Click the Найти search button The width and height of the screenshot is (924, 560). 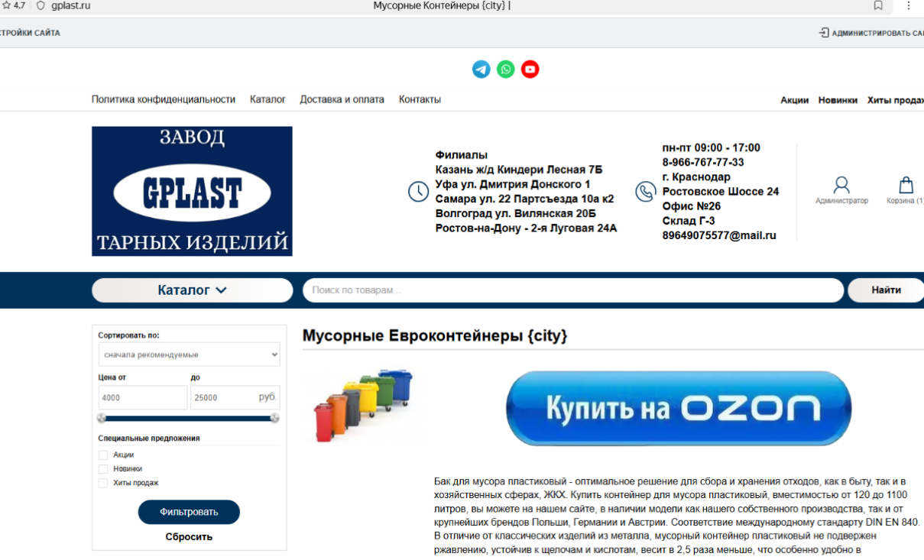pyautogui.click(x=886, y=290)
